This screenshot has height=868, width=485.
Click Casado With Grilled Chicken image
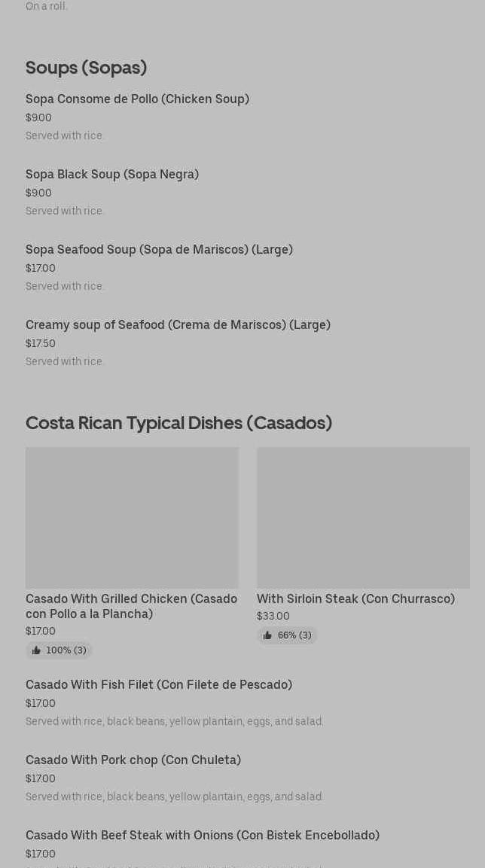click(132, 518)
